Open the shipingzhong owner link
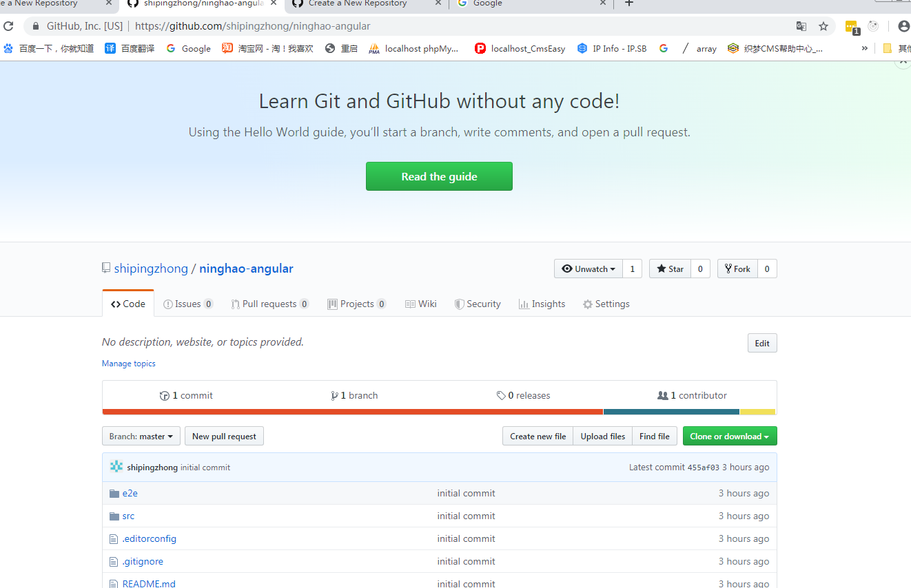911x588 pixels. [x=151, y=269]
